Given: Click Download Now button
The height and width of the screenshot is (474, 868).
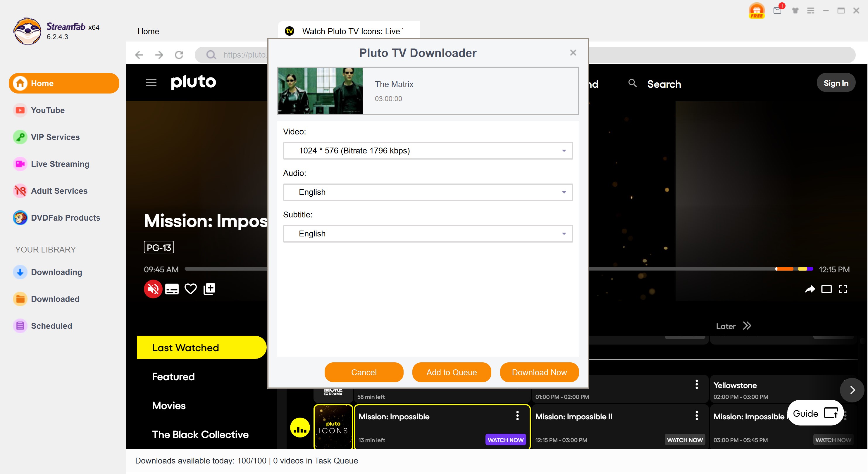Looking at the screenshot, I should coord(540,372).
